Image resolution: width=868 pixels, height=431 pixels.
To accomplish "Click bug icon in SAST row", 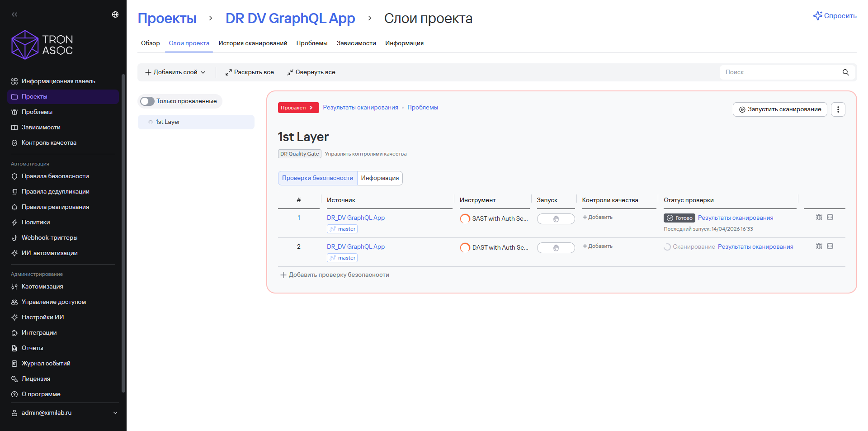I will (819, 218).
